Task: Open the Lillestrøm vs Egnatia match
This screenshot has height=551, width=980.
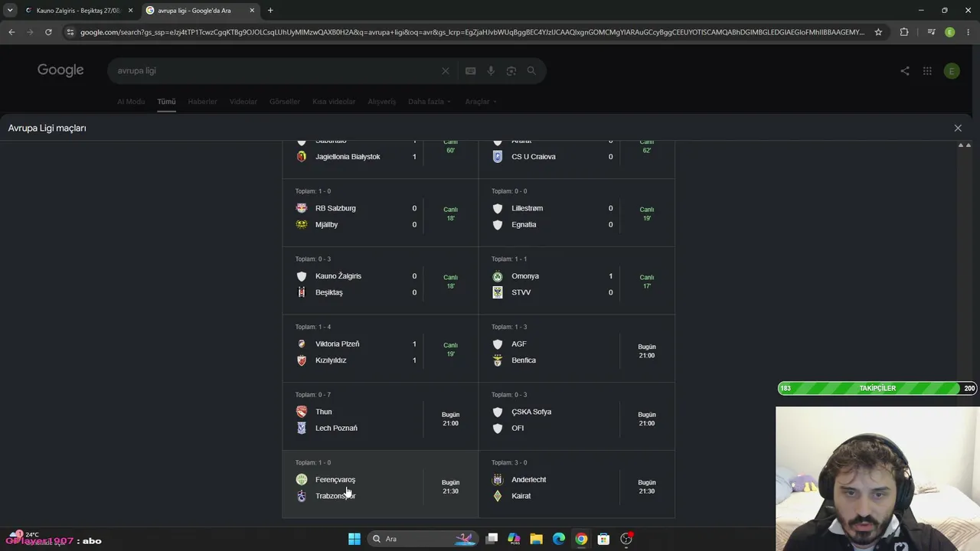Action: click(x=577, y=213)
